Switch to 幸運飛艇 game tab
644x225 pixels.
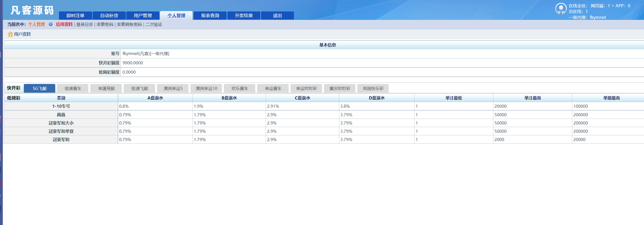pyautogui.click(x=106, y=88)
